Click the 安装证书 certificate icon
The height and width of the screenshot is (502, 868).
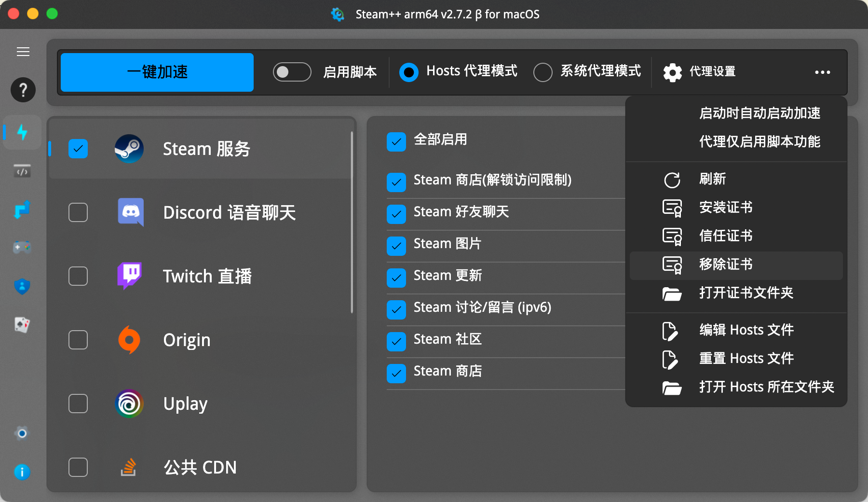(x=672, y=208)
